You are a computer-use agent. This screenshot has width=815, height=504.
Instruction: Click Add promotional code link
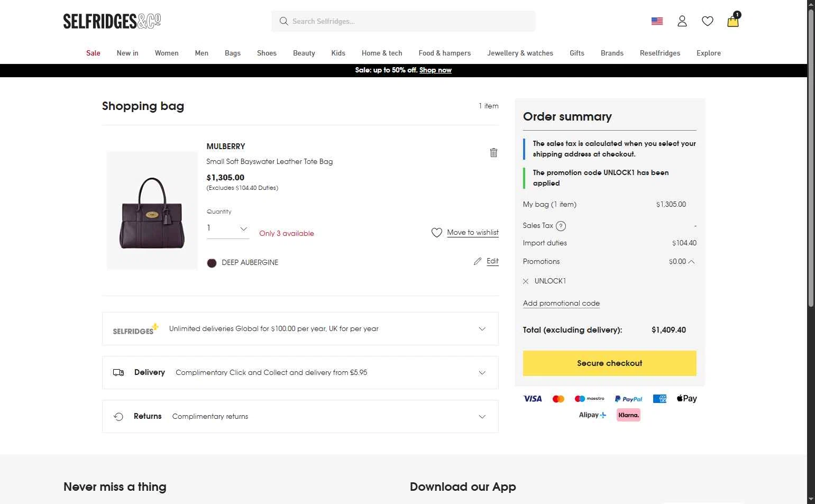point(561,304)
